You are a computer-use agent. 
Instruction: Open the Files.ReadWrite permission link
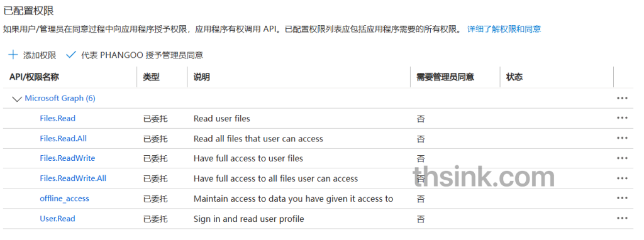(67, 158)
